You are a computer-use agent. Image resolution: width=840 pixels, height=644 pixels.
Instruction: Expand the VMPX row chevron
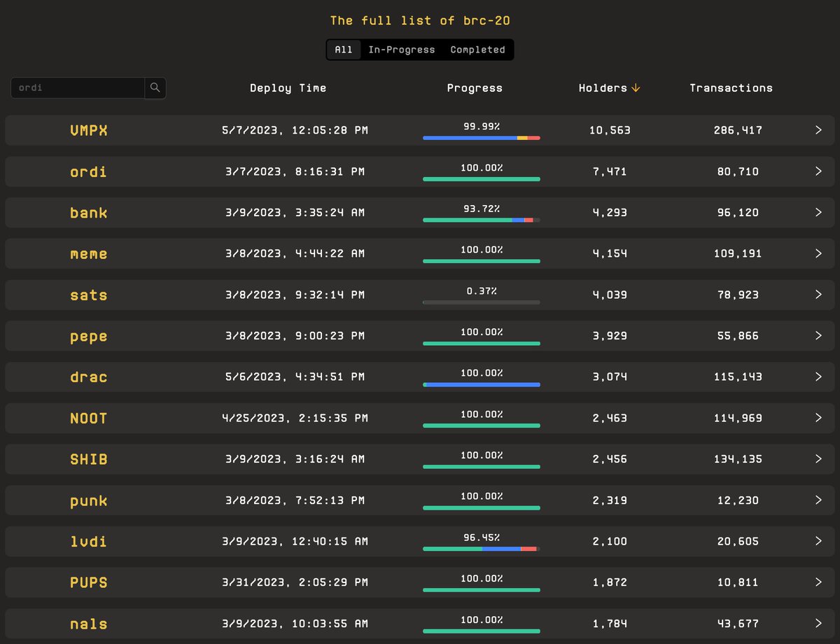coord(818,130)
